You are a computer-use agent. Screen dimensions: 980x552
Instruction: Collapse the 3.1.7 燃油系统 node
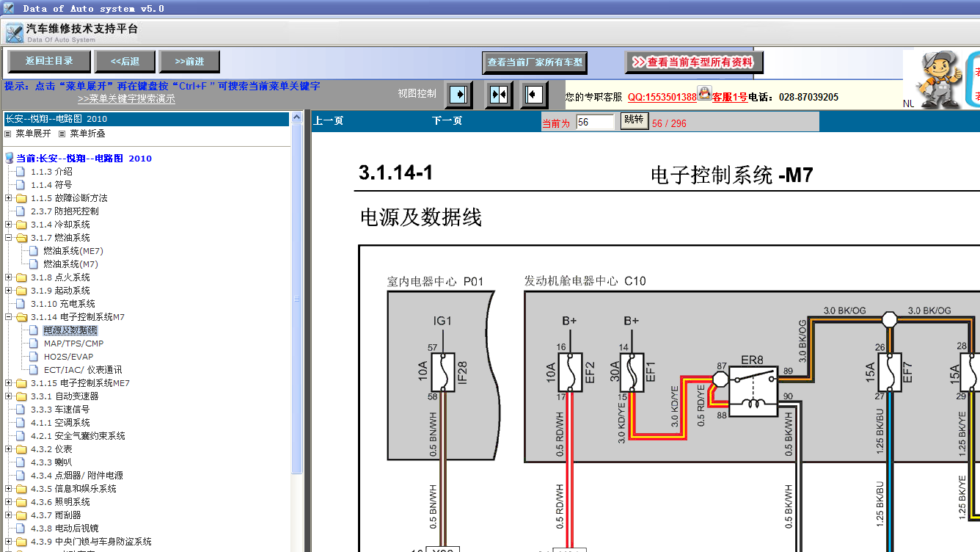pos(8,237)
